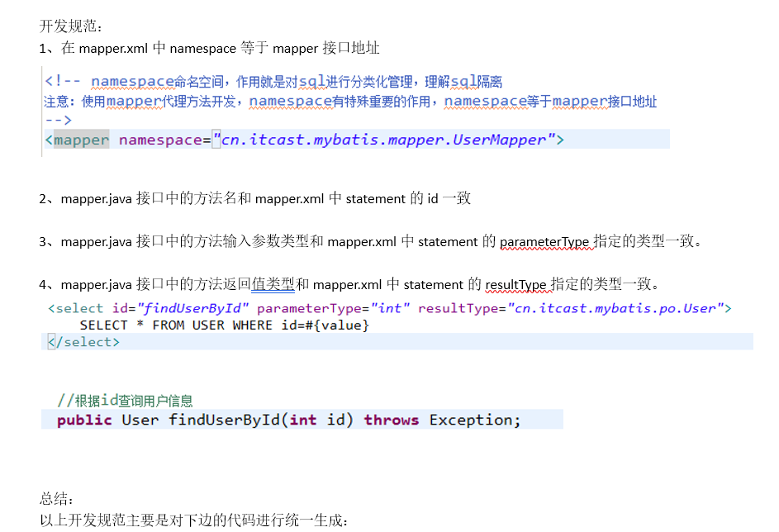779x532 pixels.
Task: Click the last line 以上开发规范主要是
Action: coord(194,520)
